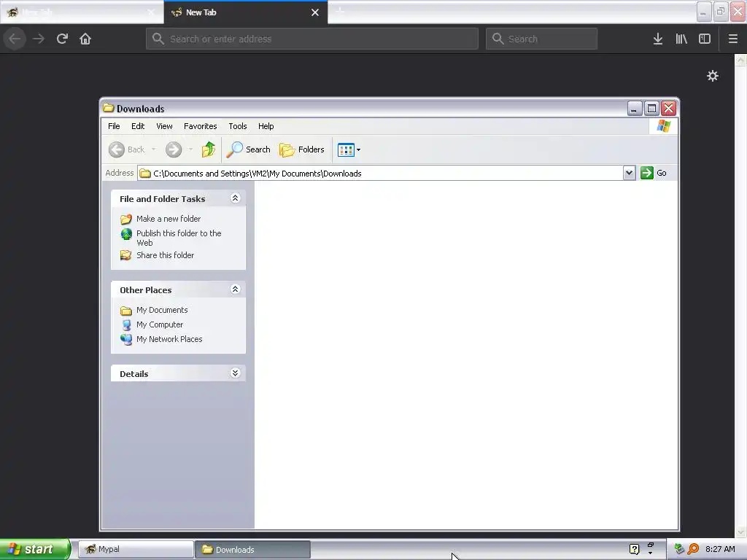Screen dimensions: 747x560
Task: Click the Share this folder icon
Action: 125,255
